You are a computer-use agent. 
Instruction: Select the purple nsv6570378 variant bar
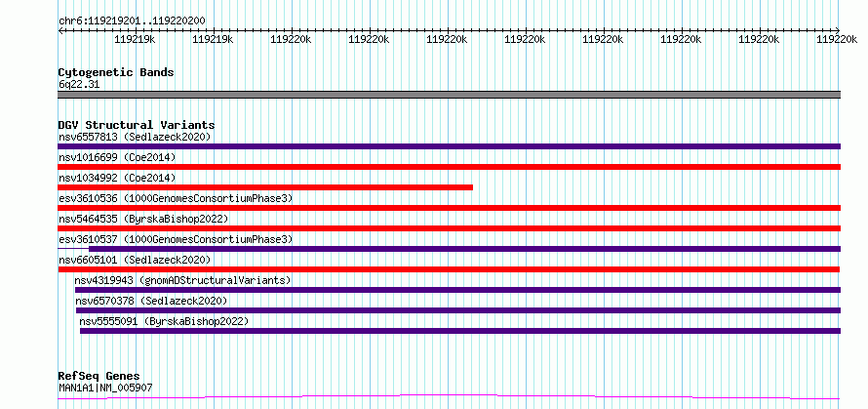(458, 310)
